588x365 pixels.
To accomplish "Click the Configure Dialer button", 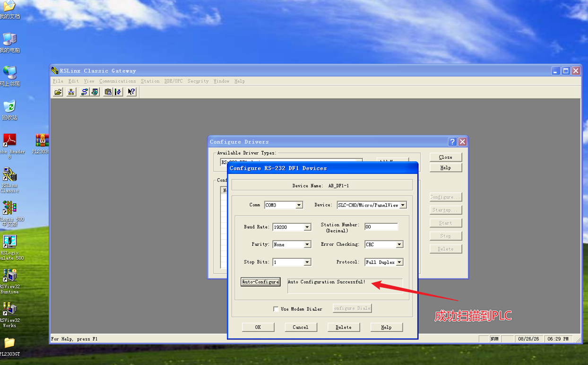I will coord(352,308).
